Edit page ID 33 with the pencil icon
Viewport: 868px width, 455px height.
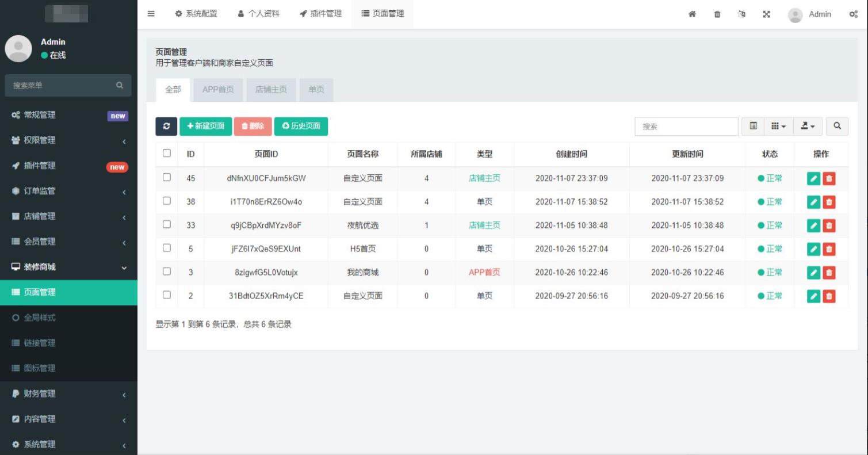813,225
